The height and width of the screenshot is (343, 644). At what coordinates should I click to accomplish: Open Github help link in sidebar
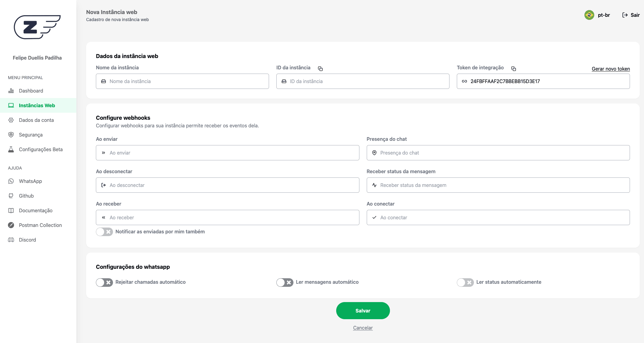coord(38,196)
